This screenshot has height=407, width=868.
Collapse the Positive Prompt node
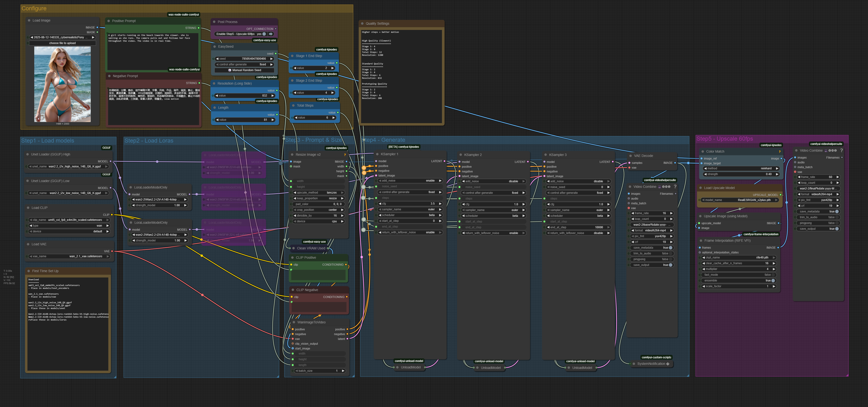tap(108, 21)
